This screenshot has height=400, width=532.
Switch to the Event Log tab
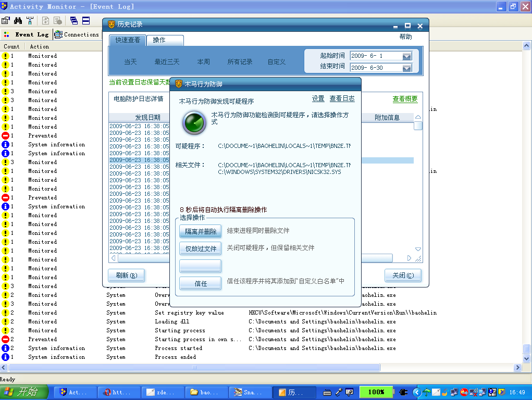coord(26,34)
